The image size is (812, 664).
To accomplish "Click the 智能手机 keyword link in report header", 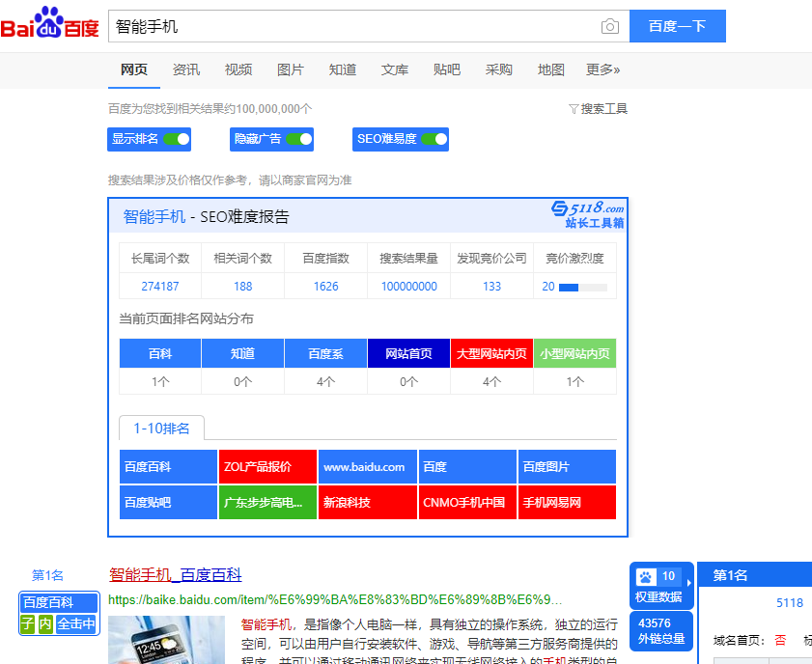I will click(x=154, y=216).
